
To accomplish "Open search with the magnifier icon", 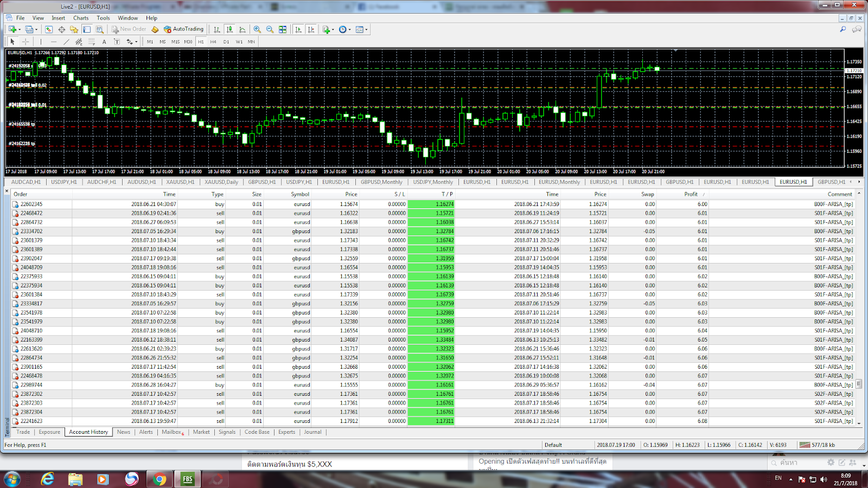I will (843, 29).
